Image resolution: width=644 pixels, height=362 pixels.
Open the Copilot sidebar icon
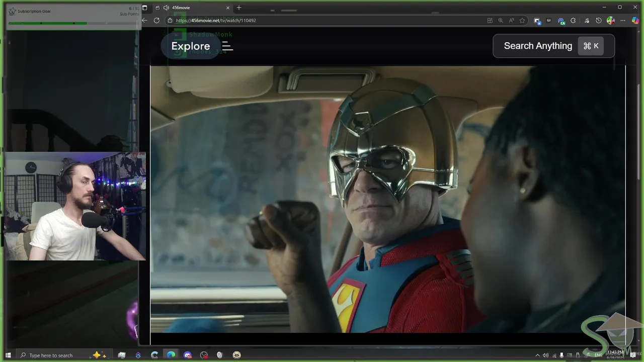(x=635, y=21)
